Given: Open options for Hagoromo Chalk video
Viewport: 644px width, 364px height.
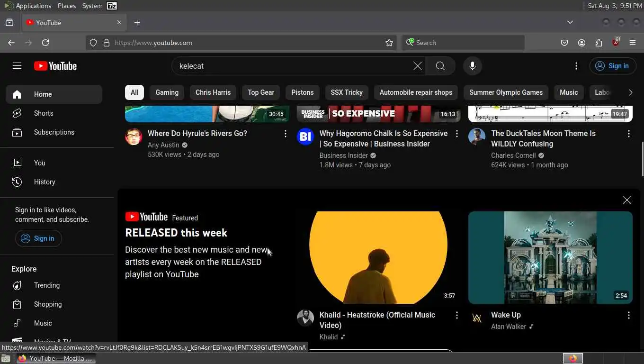Looking at the screenshot, I should (x=457, y=134).
